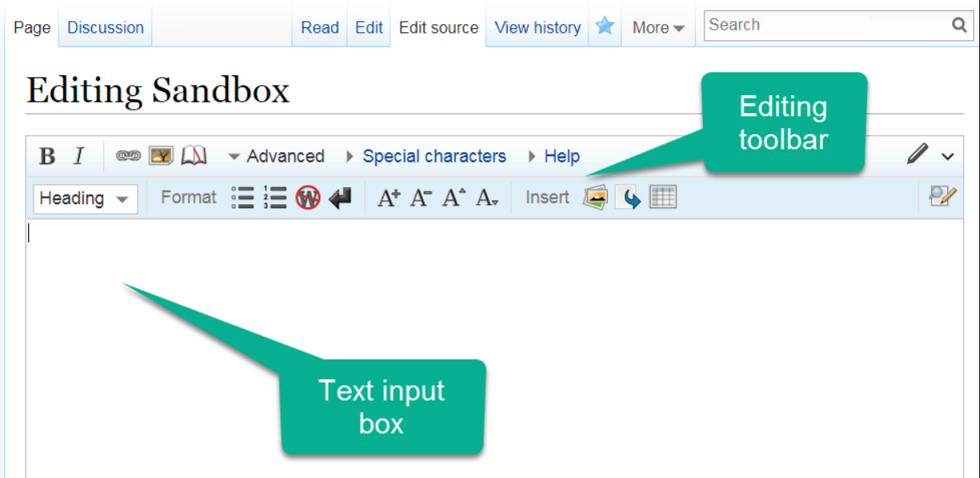Open the More menu
The height and width of the screenshot is (478, 980).
pyautogui.click(x=658, y=27)
